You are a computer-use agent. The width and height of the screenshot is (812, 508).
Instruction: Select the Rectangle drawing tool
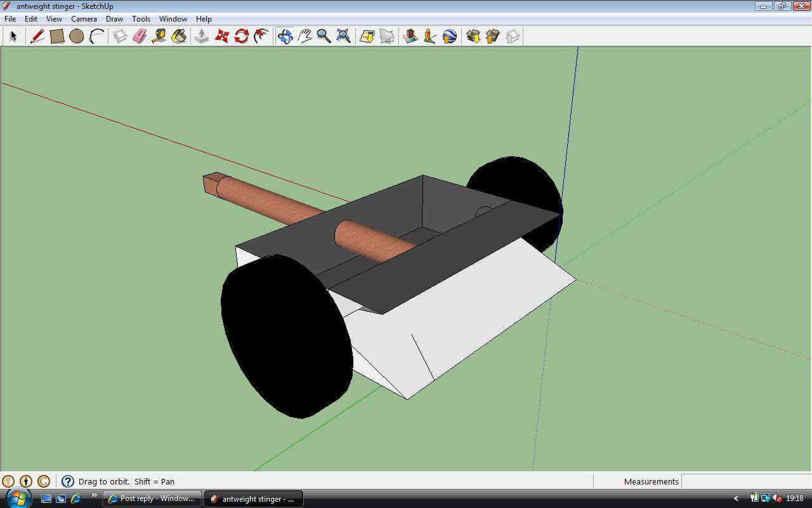point(56,36)
